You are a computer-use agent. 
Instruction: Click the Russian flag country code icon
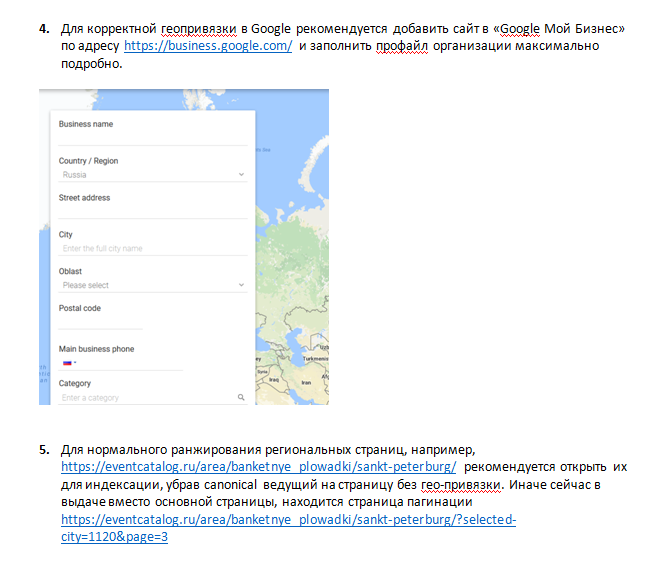point(68,363)
